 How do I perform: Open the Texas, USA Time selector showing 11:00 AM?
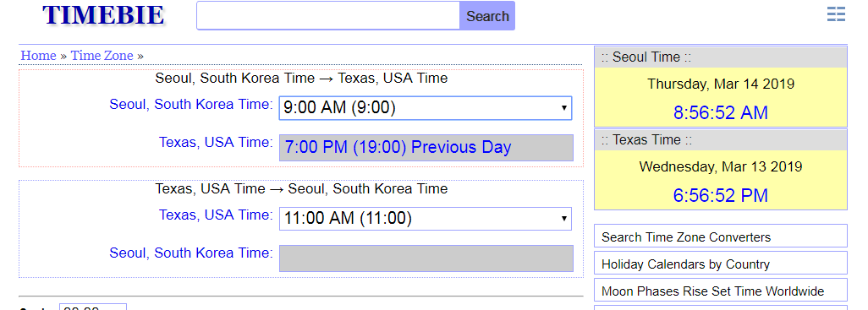coord(426,219)
